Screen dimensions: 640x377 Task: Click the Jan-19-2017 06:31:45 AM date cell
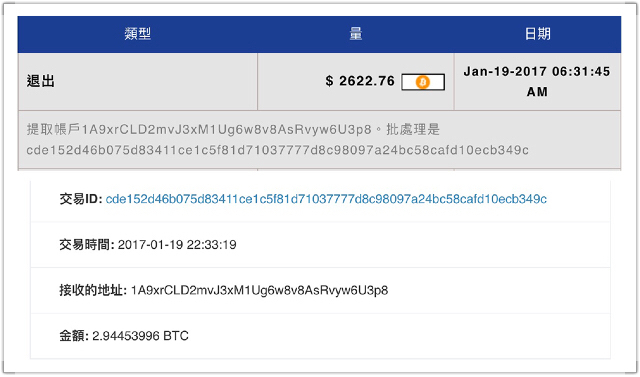[537, 82]
